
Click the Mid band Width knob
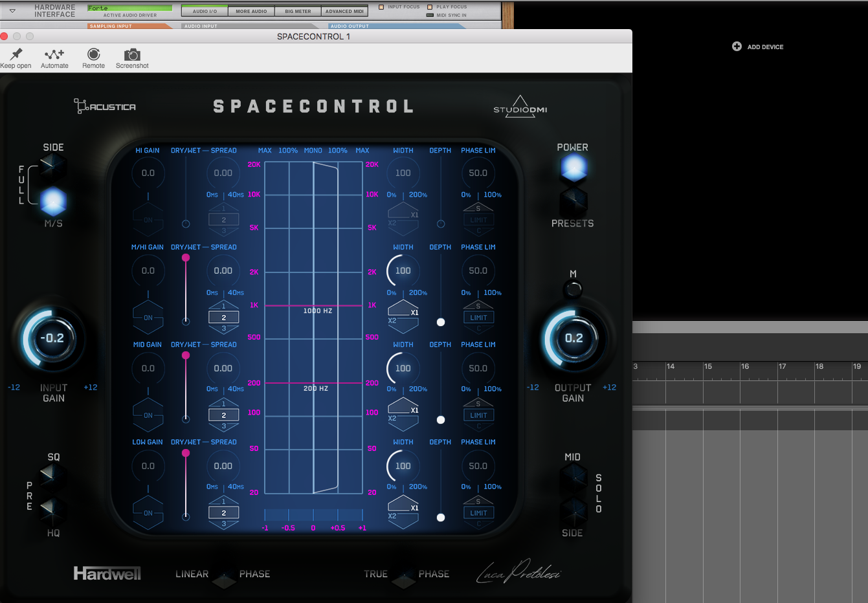pyautogui.click(x=403, y=368)
